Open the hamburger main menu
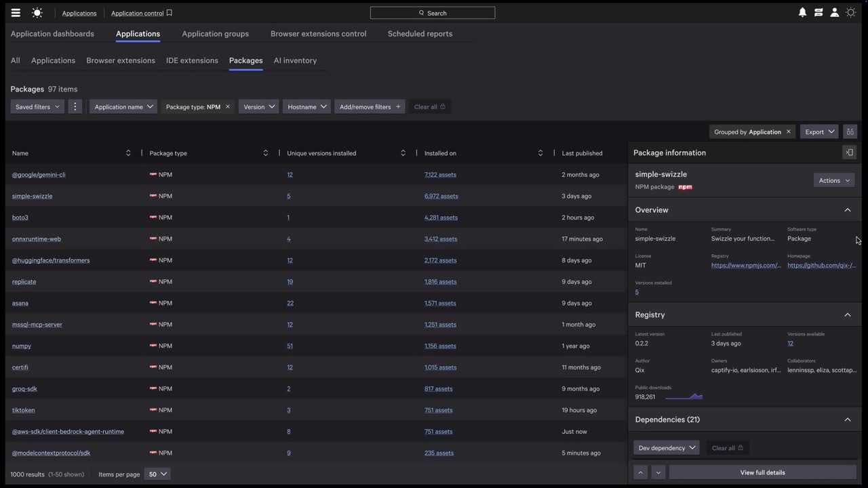 click(x=16, y=13)
